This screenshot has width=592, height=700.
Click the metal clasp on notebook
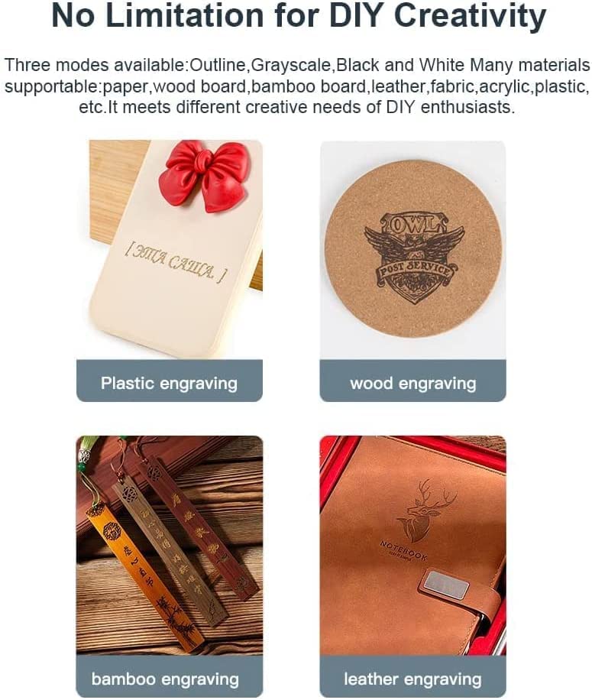pyautogui.click(x=445, y=581)
